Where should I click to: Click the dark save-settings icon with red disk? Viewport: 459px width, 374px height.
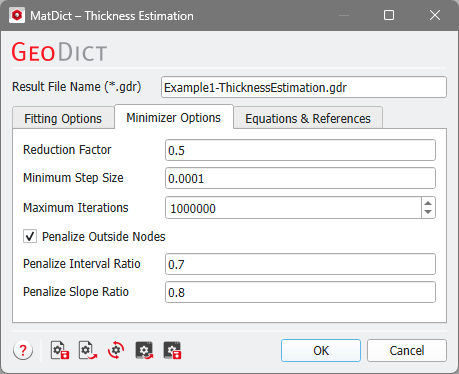(x=172, y=350)
